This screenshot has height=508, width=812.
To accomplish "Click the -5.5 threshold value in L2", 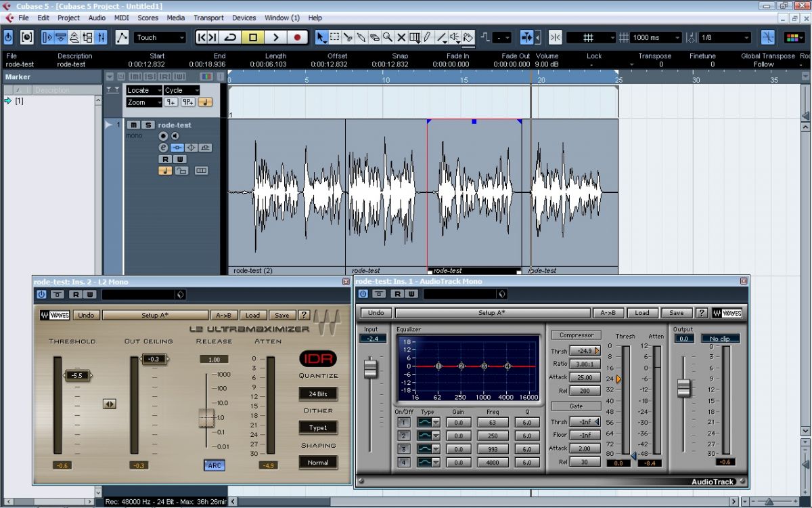I will click(76, 375).
